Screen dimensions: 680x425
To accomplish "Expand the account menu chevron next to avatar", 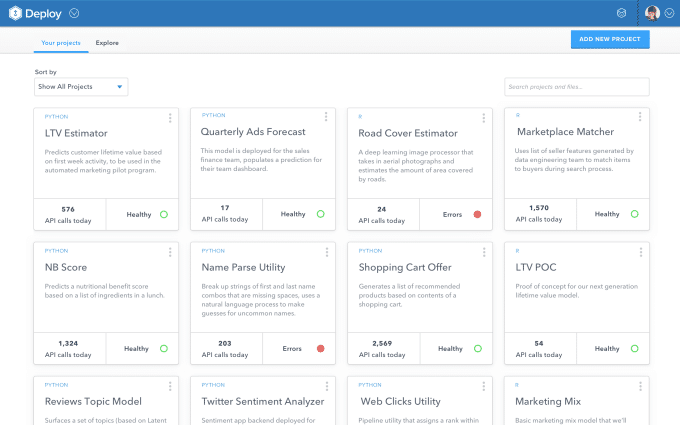I will [670, 13].
